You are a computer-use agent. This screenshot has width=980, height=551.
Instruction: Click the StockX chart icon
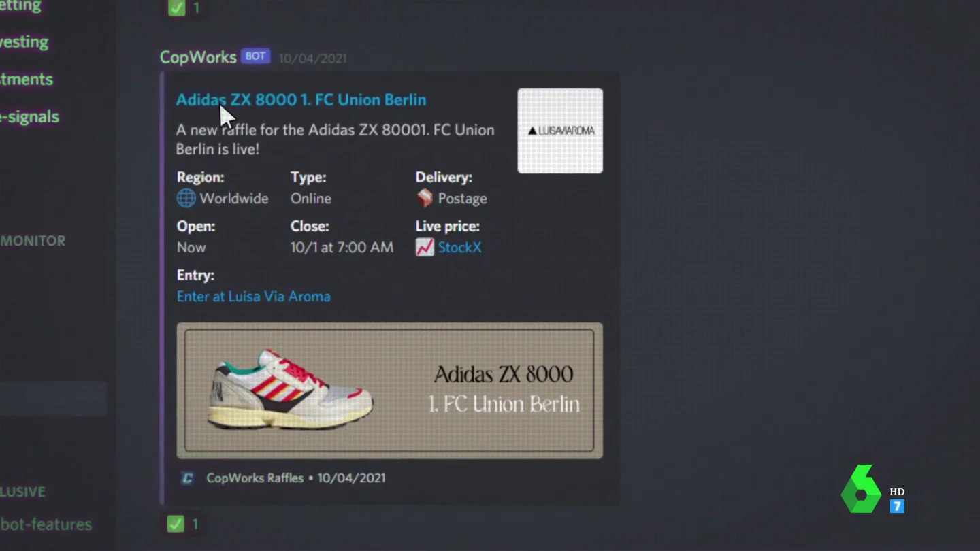point(425,248)
